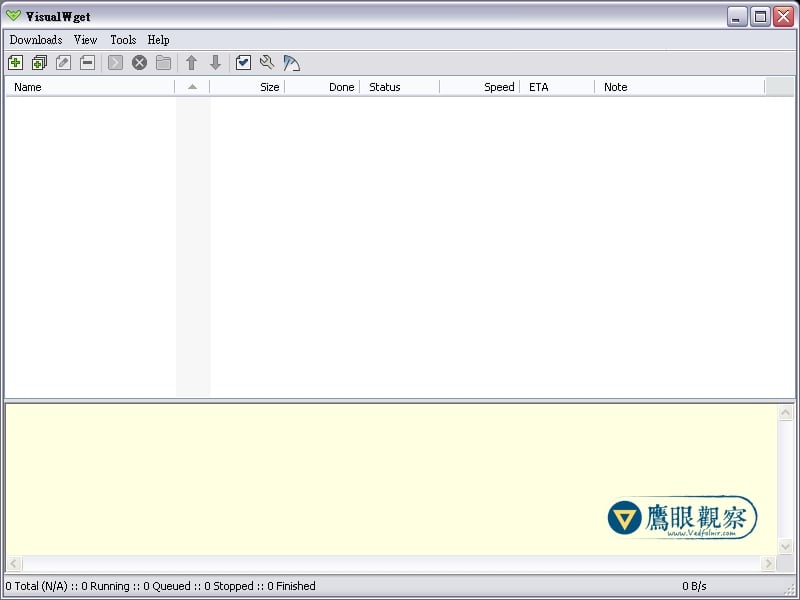Click the Stop download X icon
The width and height of the screenshot is (800, 600).
(139, 63)
